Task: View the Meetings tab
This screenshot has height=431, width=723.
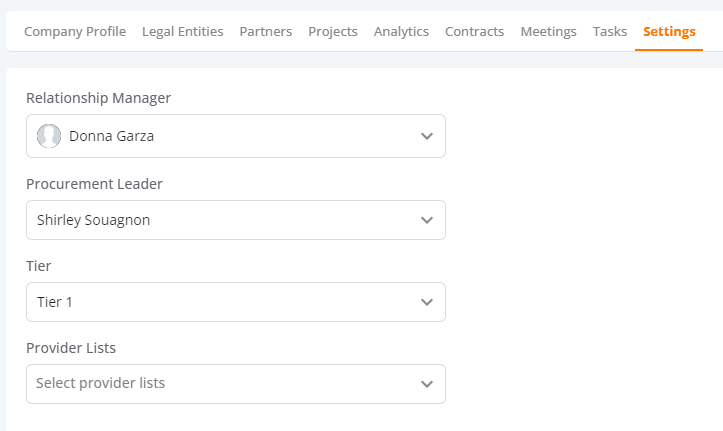Action: [548, 31]
